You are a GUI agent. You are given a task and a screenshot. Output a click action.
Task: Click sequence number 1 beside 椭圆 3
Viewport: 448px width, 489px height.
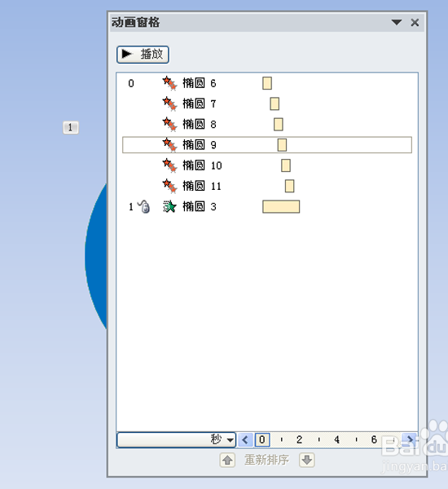point(131,207)
